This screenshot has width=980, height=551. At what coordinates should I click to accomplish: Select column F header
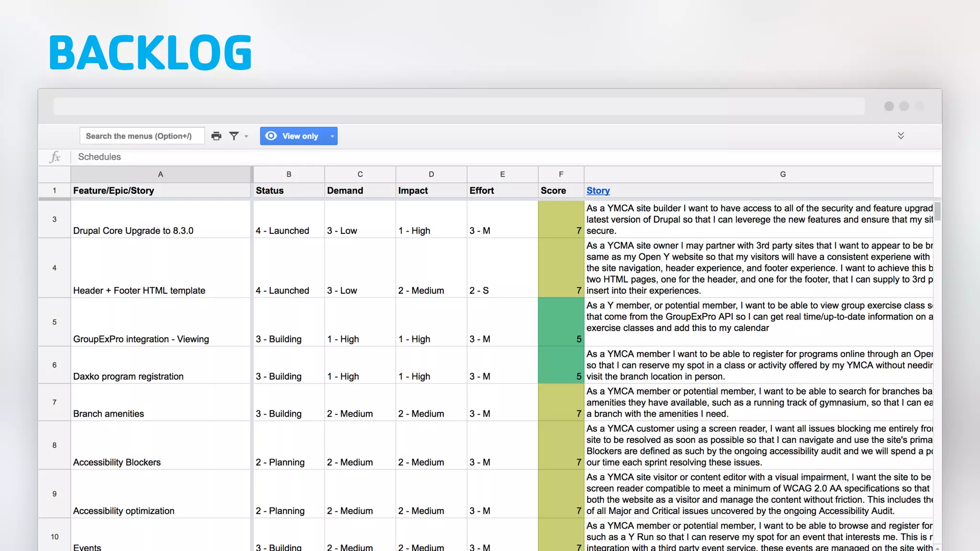561,174
